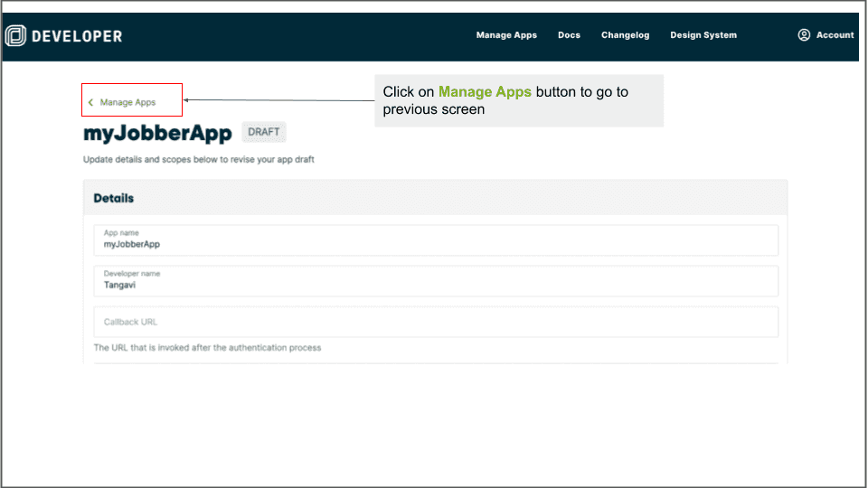Click the 'Update details and scopes' description text
This screenshot has height=488, width=868.
(198, 160)
